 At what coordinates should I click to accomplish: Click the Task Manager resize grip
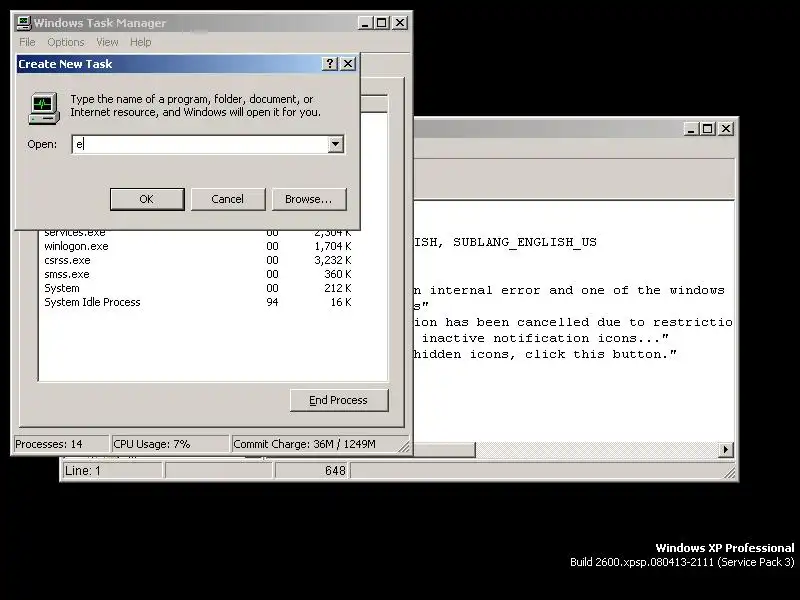(x=404, y=446)
